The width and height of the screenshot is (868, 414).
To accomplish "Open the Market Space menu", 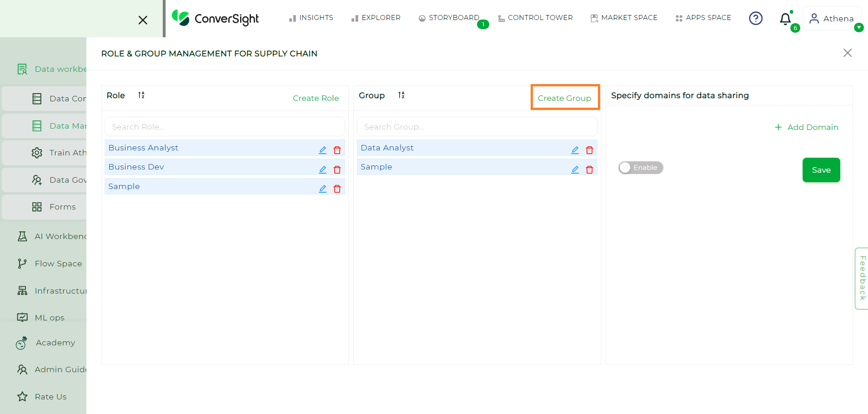I will click(x=624, y=18).
